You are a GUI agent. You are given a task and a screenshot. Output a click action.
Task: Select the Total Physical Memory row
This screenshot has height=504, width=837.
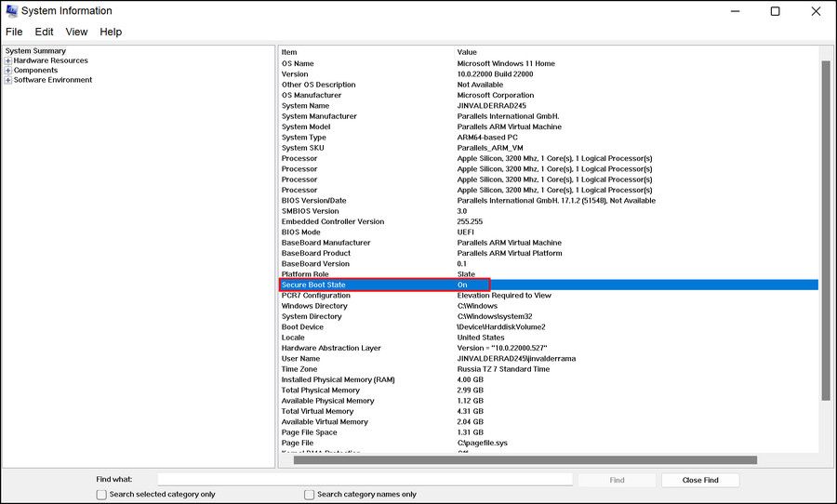click(549, 391)
